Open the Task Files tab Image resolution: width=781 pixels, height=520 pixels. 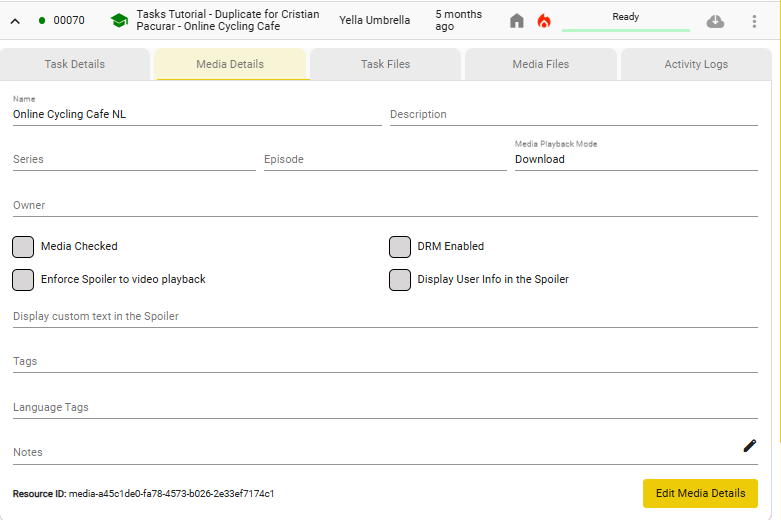[386, 64]
